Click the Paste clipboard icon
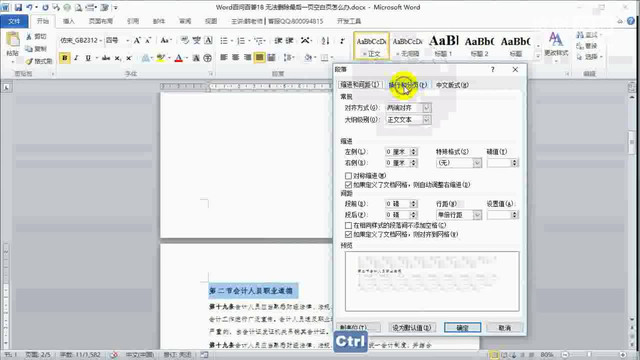The width and height of the screenshot is (640, 360). pos(12,40)
